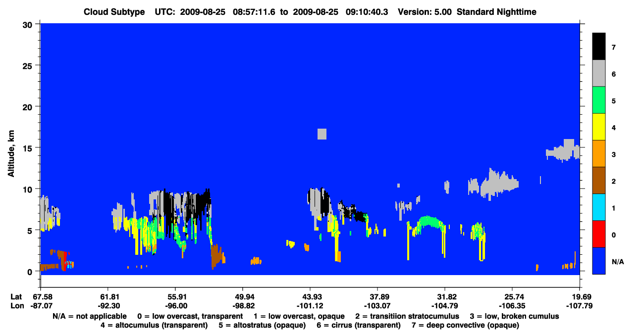Click the 'Lat' row label
The height and width of the screenshot is (330, 644).
(x=16, y=297)
